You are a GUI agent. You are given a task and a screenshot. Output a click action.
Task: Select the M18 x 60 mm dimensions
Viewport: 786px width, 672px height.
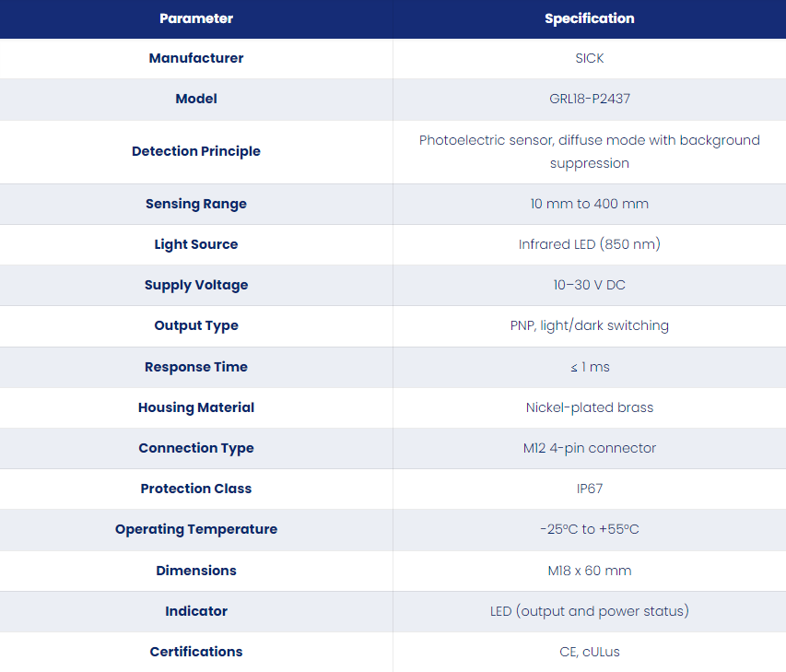590,572
